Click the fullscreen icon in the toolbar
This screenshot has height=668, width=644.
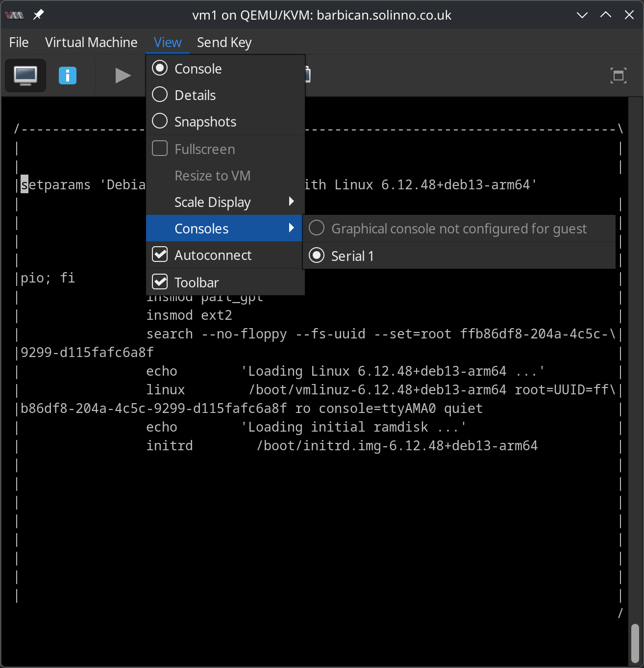tap(618, 76)
